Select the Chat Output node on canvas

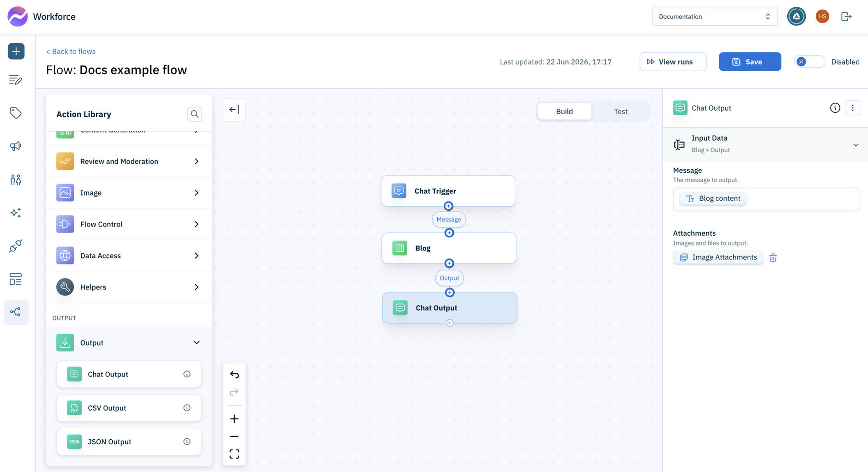450,308
